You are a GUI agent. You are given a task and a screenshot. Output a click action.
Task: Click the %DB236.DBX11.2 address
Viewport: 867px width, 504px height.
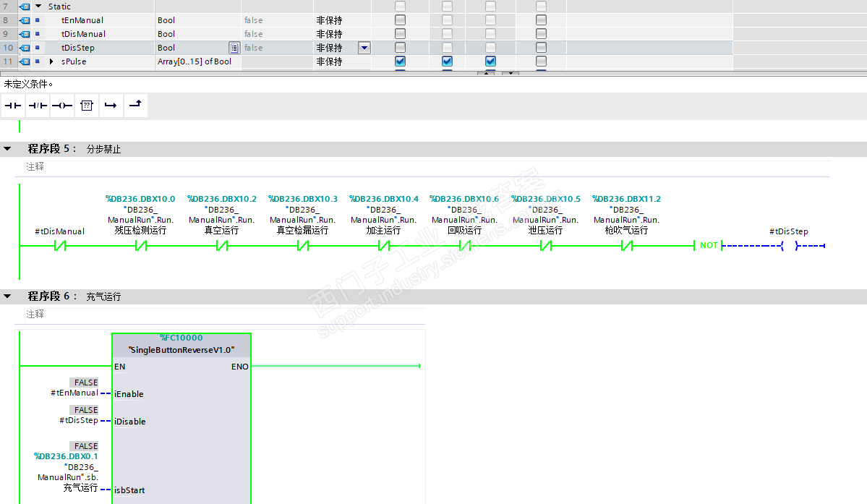tap(626, 199)
